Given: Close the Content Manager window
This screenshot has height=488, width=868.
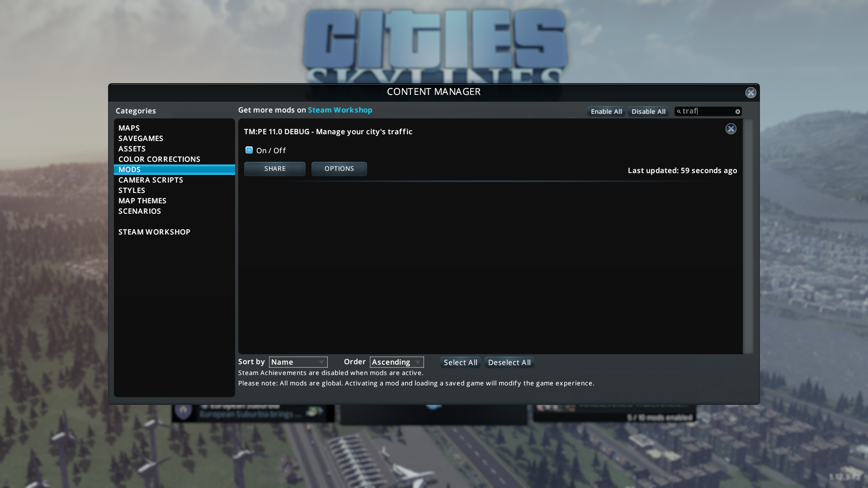Looking at the screenshot, I should (751, 93).
